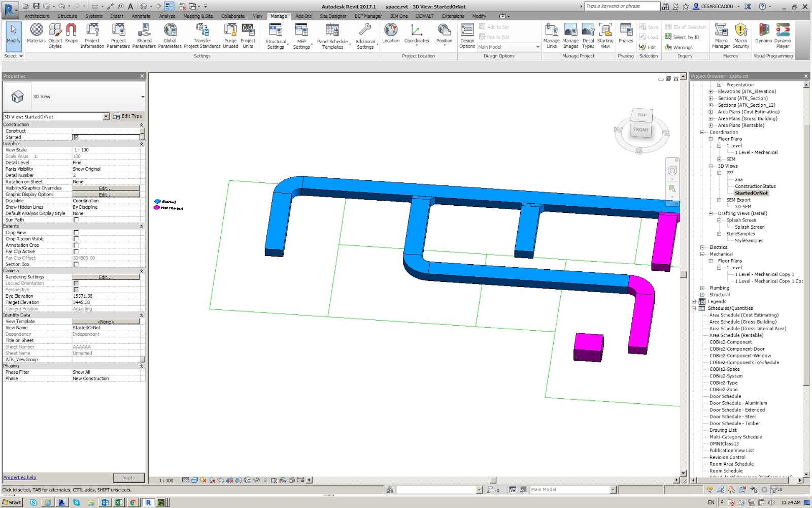
Task: Enable the Crop View checkbox
Action: (75, 232)
